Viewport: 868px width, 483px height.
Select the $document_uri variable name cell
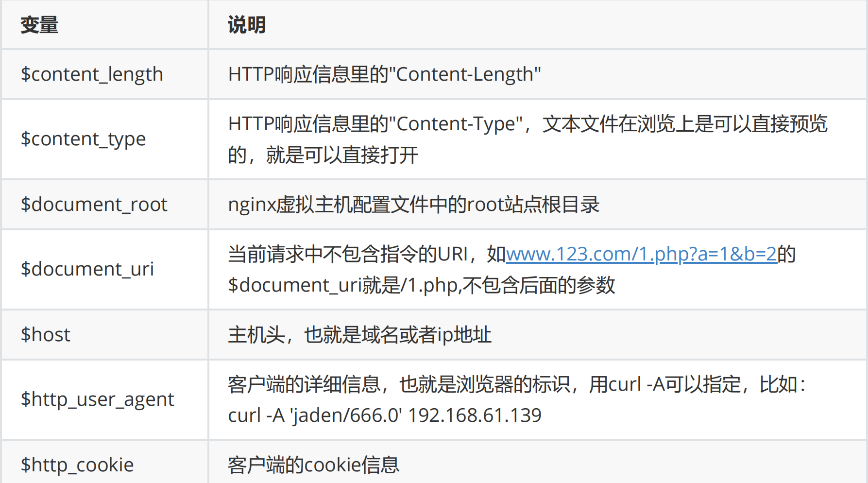[x=87, y=269]
